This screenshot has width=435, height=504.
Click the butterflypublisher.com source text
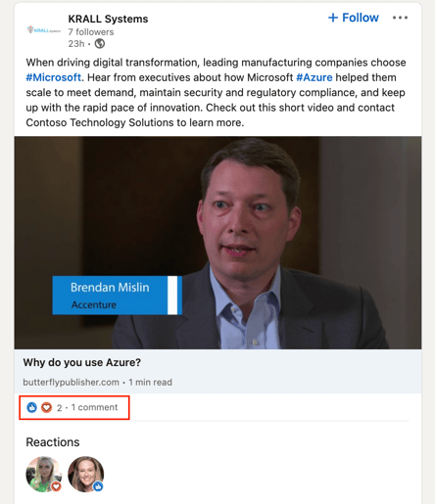71,382
